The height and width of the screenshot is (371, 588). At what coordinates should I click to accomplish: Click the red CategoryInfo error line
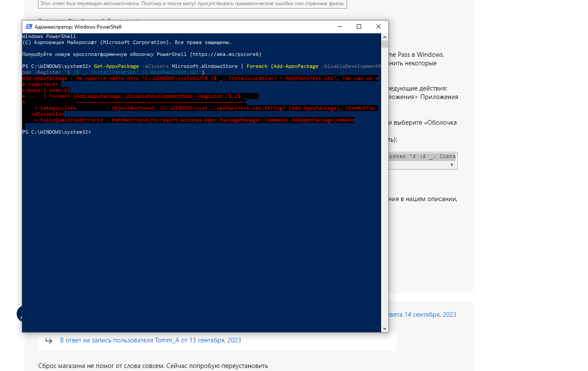click(x=205, y=108)
